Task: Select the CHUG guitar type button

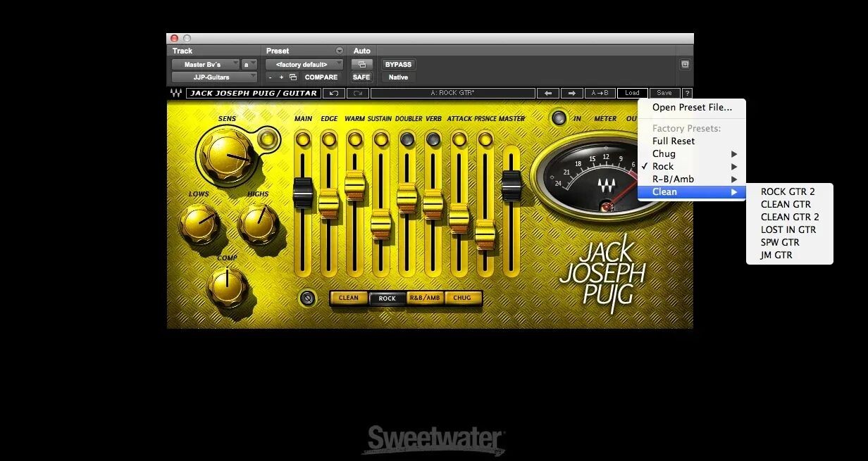Action: [462, 298]
